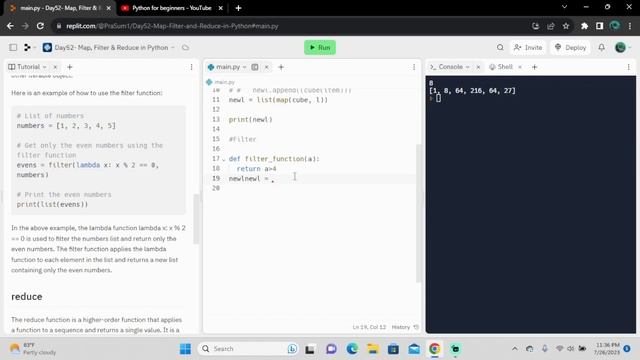Screen dimensions: 640x360
Task: Close the Console tab
Action: [478, 67]
